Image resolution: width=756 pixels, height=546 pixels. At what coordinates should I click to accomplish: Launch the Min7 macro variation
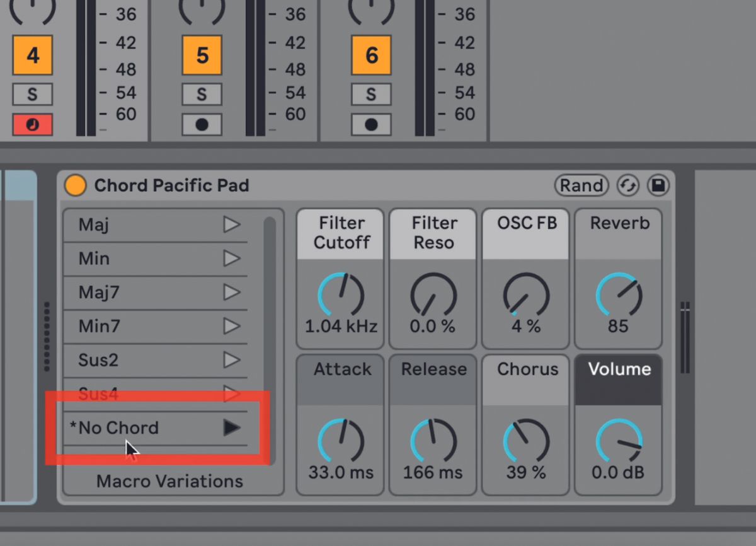pos(232,327)
